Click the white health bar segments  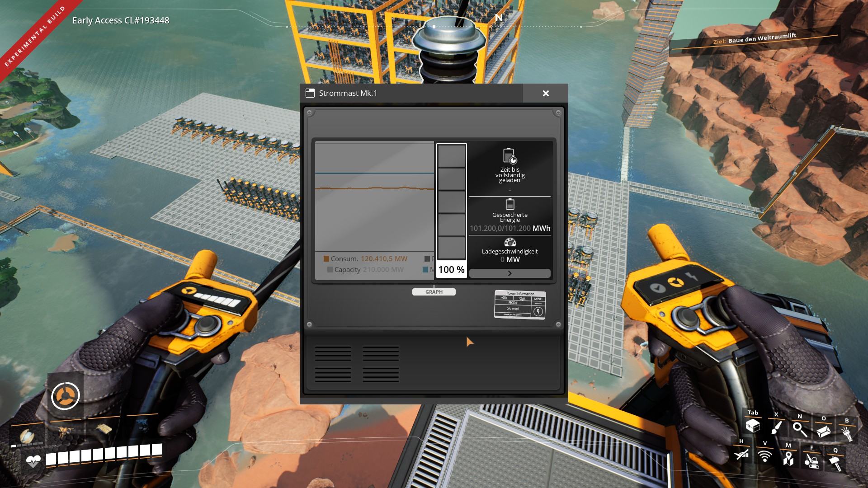[x=104, y=454]
